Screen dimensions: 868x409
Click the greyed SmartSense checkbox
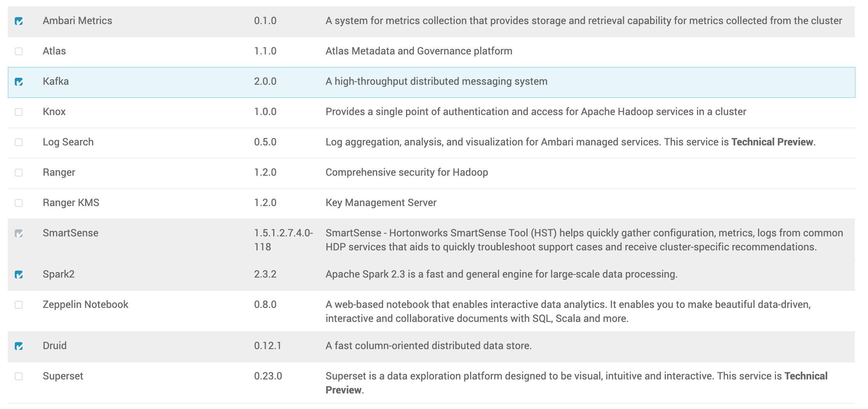pos(19,233)
